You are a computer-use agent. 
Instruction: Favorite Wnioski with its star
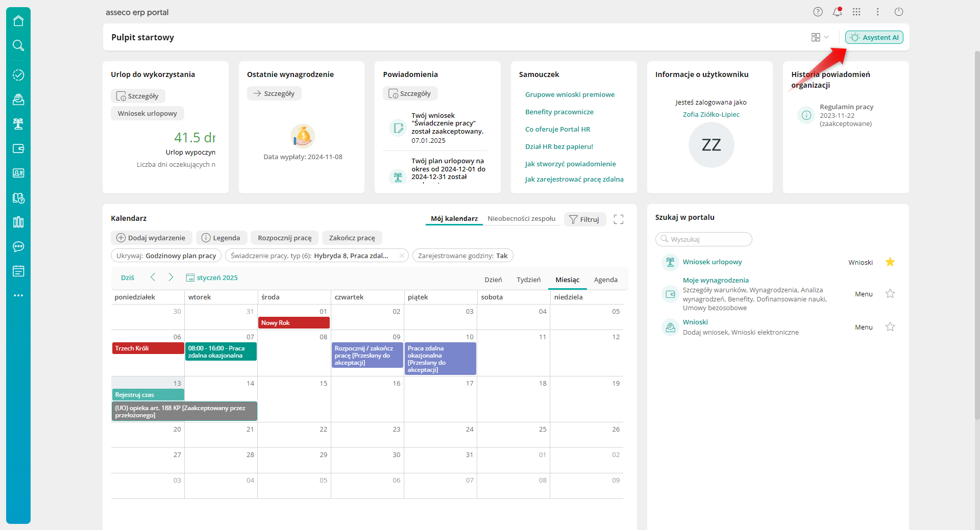click(x=890, y=327)
